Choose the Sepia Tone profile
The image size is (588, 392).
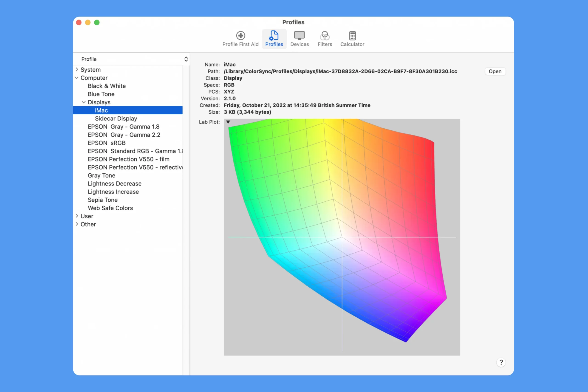[x=102, y=200]
